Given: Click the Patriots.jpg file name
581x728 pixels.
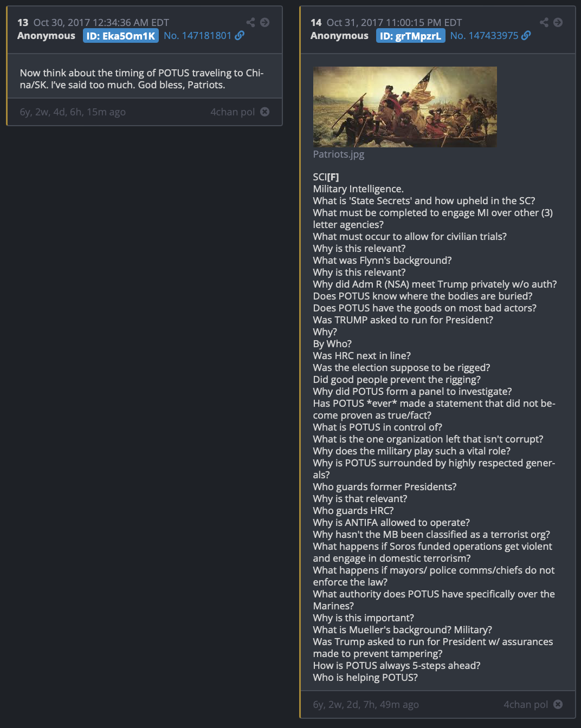Looking at the screenshot, I should [339, 154].
